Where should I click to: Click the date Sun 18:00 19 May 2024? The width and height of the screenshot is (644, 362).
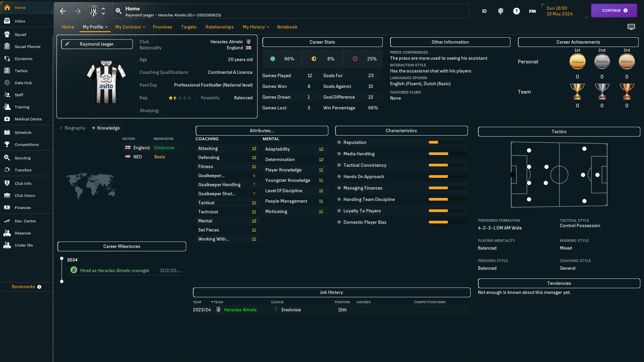559,11
